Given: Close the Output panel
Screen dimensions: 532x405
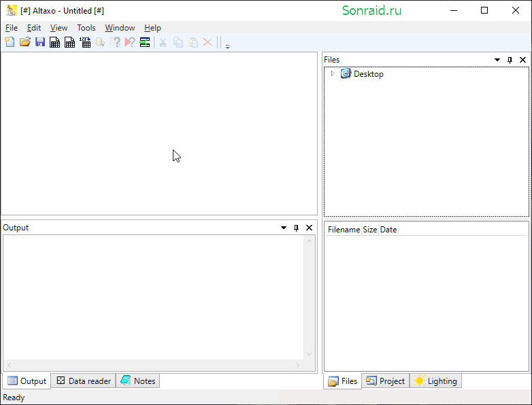Looking at the screenshot, I should [x=309, y=228].
